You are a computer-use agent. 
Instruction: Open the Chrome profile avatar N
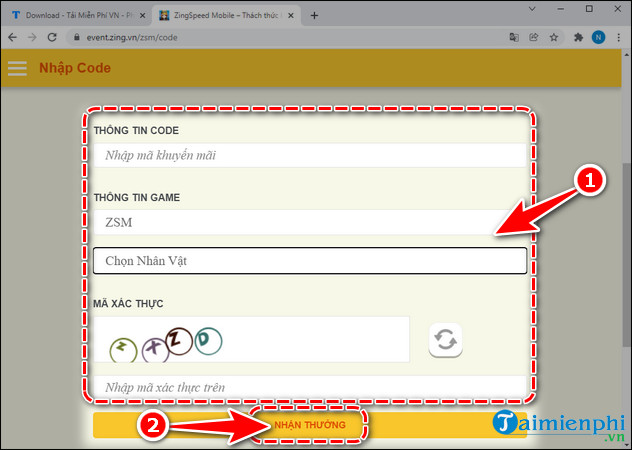[x=598, y=38]
